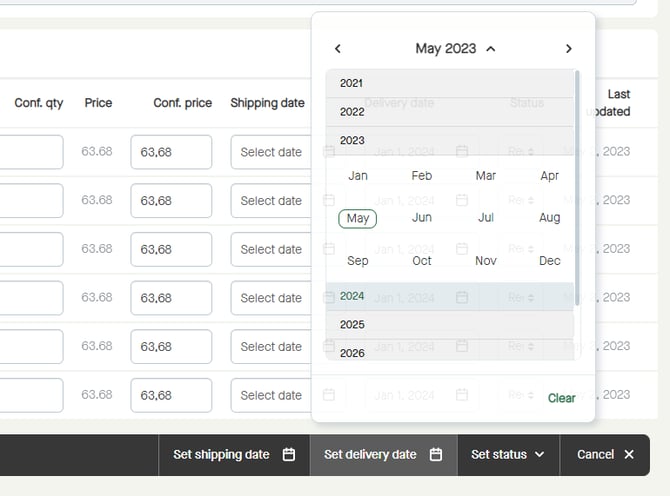Choose year 2024 from the year list

point(352,296)
